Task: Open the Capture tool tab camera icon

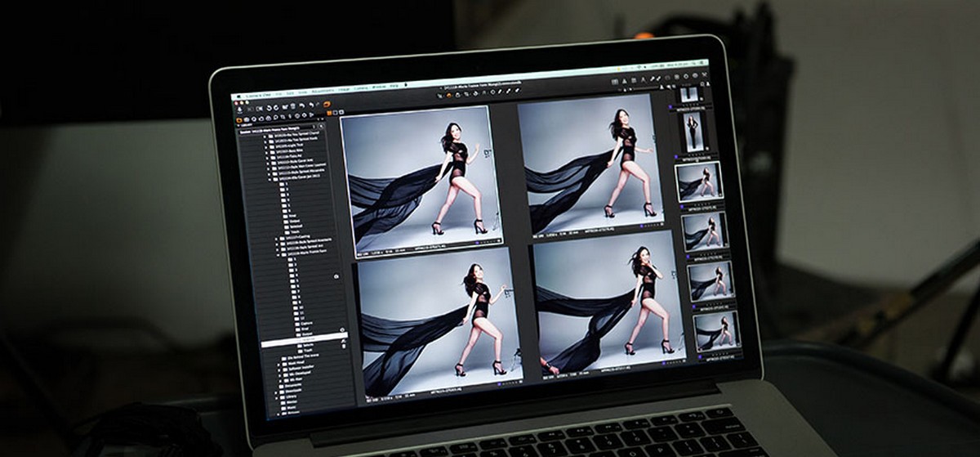Action: tap(247, 119)
